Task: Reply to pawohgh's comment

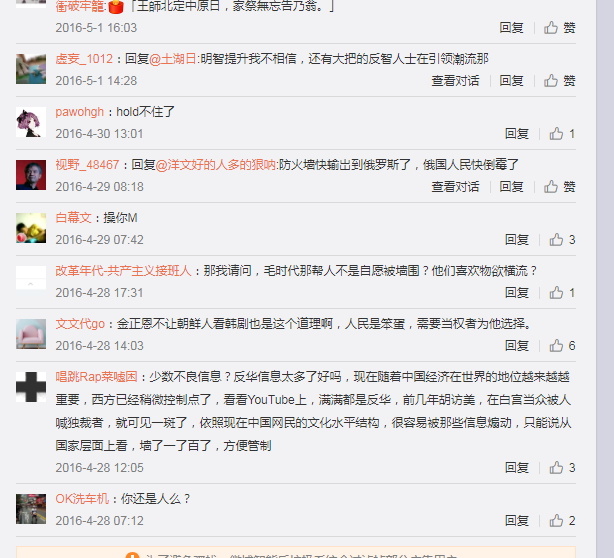Action: pos(516,134)
